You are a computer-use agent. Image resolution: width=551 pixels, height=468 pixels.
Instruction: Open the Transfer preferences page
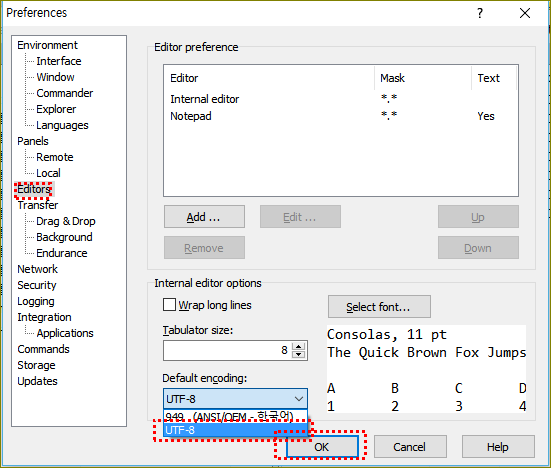pos(38,205)
